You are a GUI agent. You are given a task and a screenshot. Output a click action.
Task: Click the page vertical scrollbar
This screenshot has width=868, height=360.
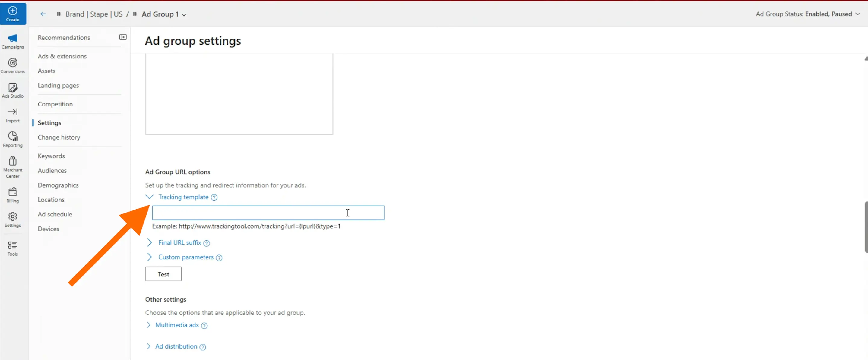coord(866,227)
